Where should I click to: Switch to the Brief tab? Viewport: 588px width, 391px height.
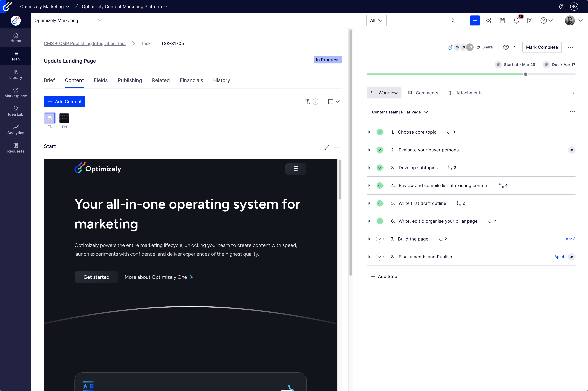49,80
